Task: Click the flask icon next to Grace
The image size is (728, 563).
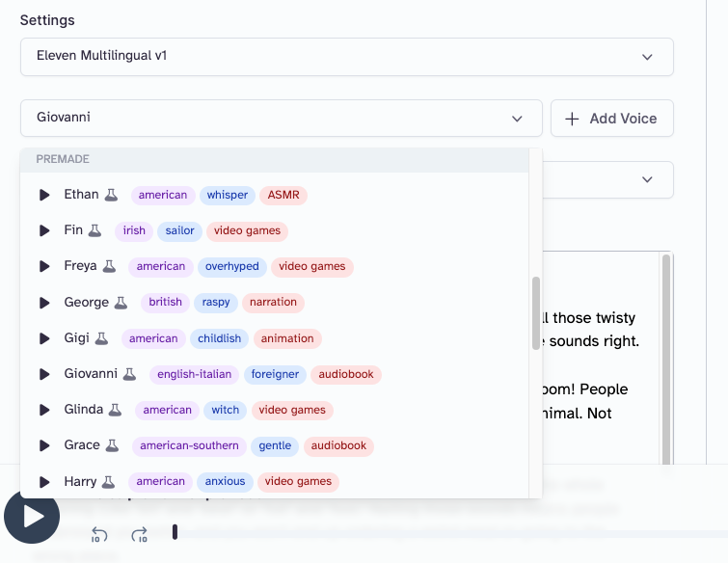Action: click(x=112, y=445)
